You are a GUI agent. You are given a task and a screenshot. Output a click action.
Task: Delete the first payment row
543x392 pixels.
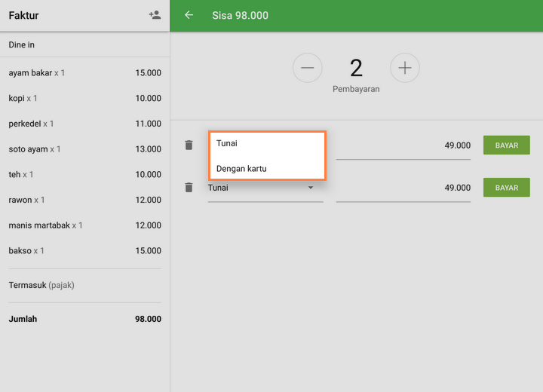[189, 145]
